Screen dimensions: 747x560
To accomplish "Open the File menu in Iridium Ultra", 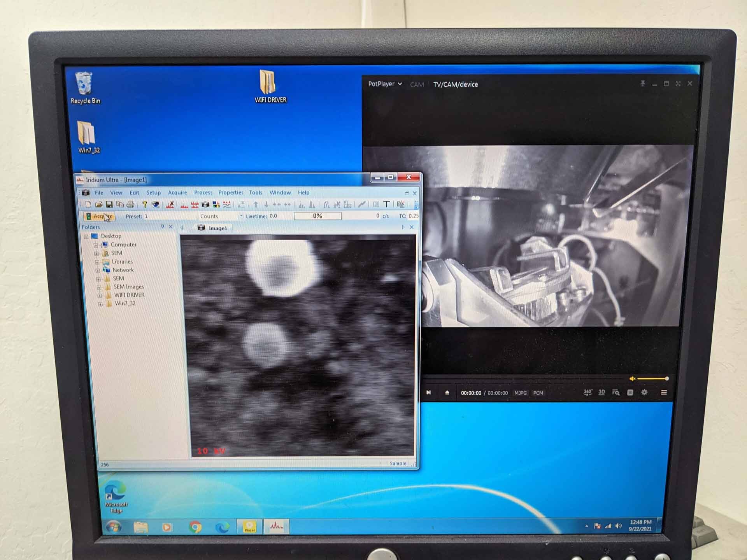I will (x=99, y=192).
